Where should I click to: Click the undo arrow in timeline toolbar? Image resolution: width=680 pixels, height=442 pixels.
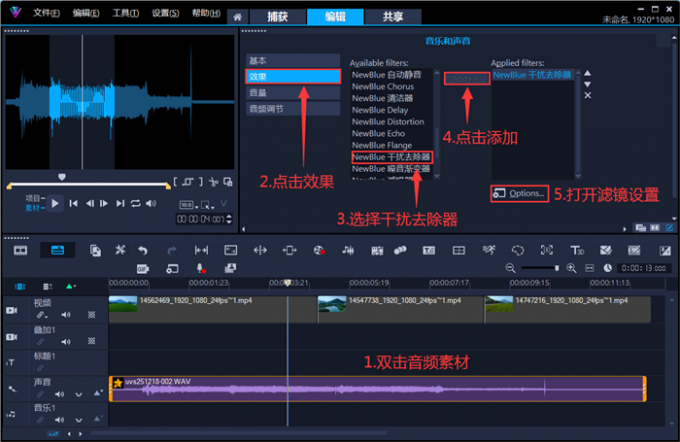143,250
